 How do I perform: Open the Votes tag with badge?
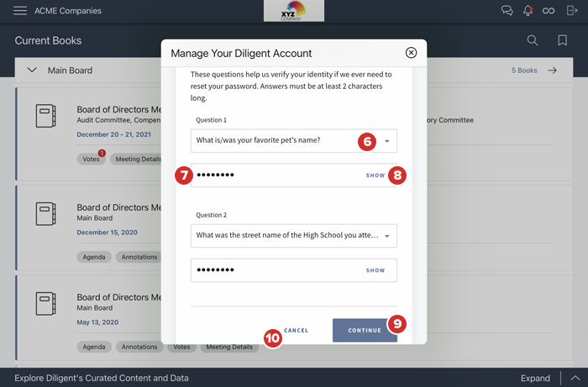click(91, 159)
